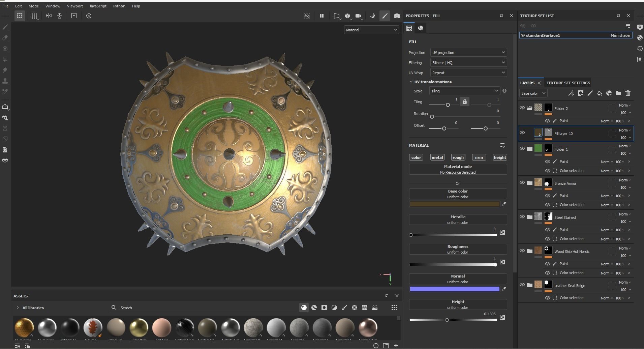This screenshot has width=644, height=349.
Task: Switch assets to grid view
Action: pyautogui.click(x=394, y=308)
